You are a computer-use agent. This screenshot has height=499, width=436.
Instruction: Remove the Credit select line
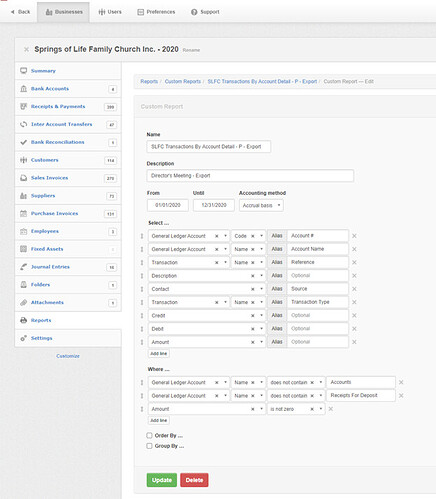point(354,315)
